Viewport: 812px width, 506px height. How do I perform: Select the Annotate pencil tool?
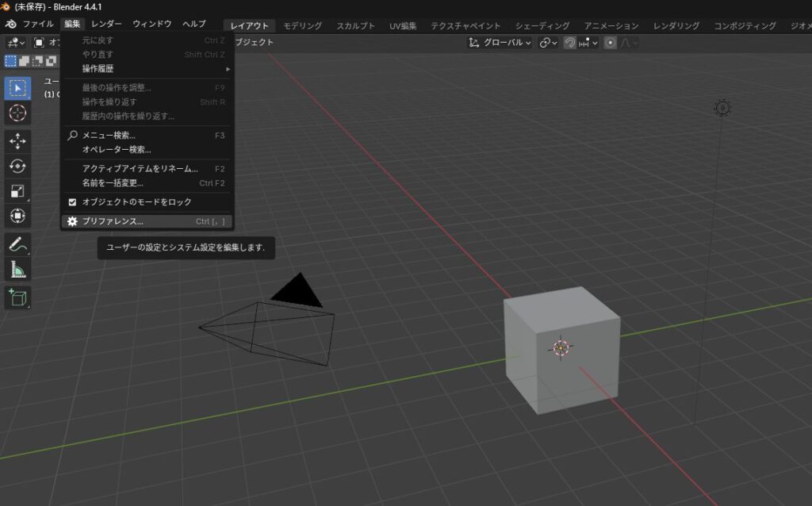coord(17,244)
